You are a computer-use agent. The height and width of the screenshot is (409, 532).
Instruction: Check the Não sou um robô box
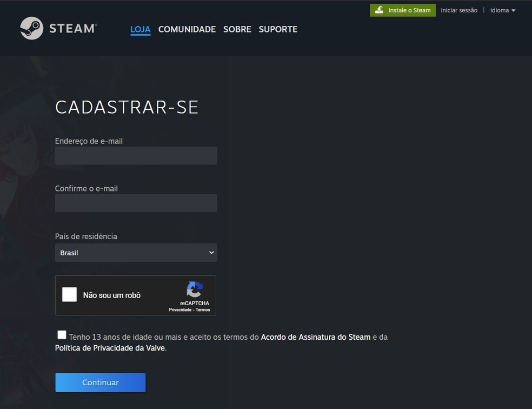click(69, 294)
